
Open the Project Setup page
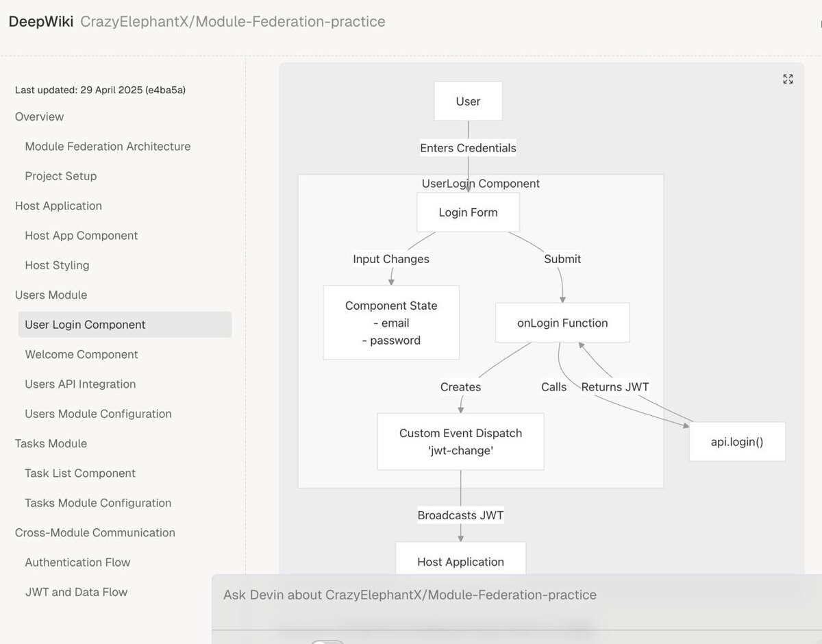point(61,176)
